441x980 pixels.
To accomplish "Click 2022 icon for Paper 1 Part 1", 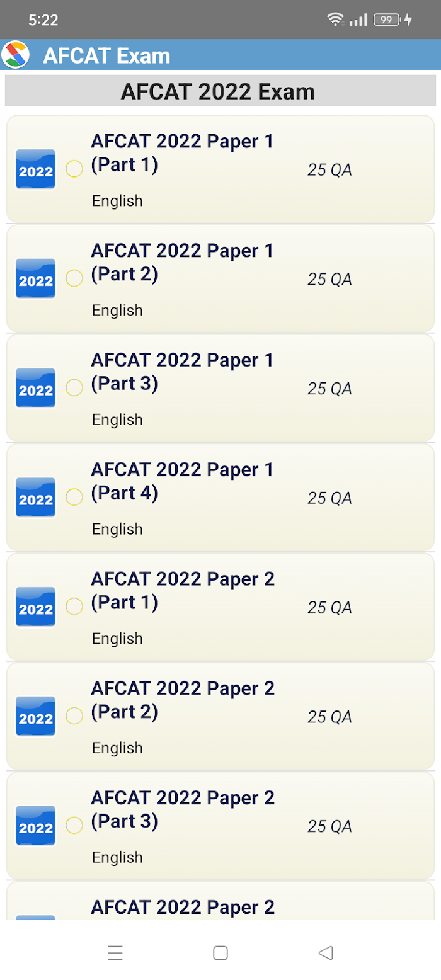I will point(35,170).
